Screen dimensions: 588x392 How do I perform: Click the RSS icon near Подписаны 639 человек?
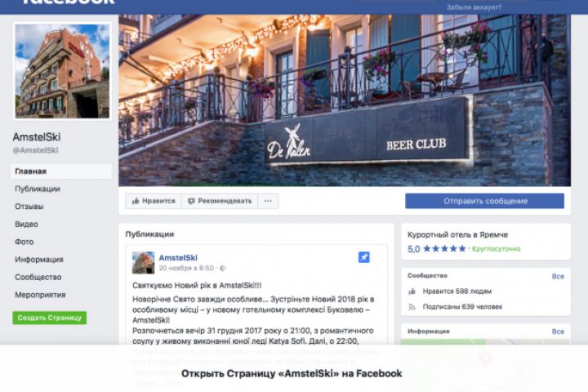coord(412,307)
